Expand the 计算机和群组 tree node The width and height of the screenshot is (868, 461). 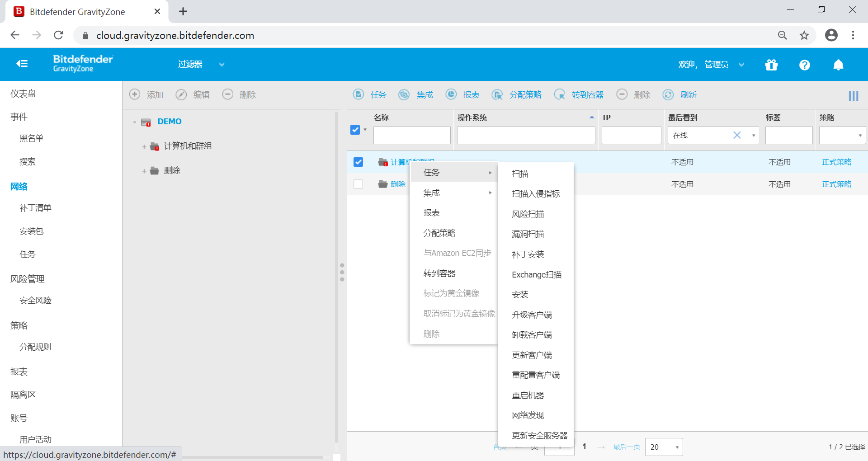(144, 147)
